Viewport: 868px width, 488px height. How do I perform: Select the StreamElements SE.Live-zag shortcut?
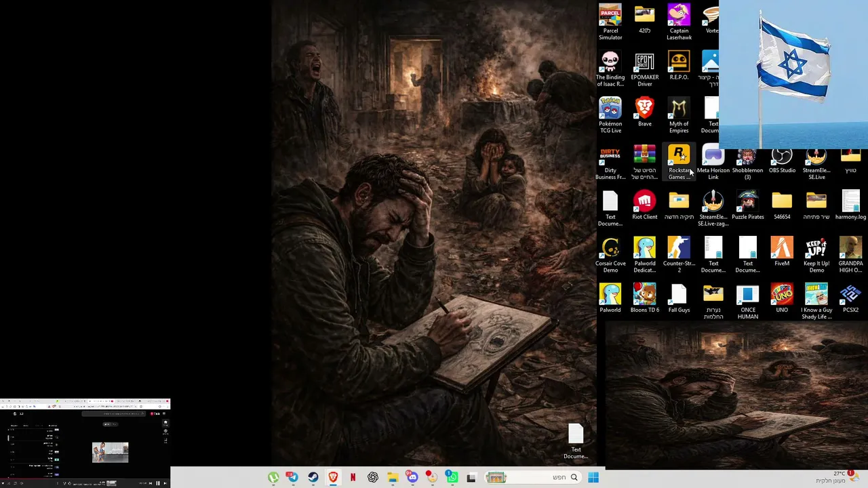click(713, 209)
